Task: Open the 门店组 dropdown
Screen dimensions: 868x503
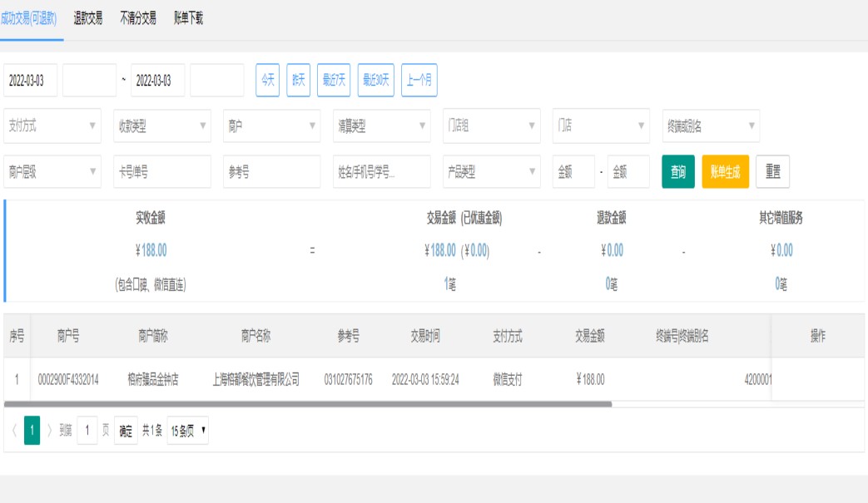Action: click(x=491, y=126)
